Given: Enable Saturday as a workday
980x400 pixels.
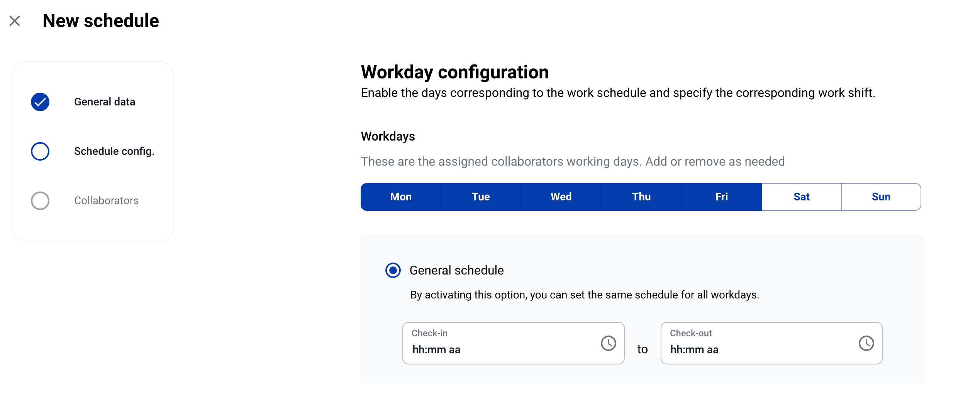Looking at the screenshot, I should [x=802, y=197].
